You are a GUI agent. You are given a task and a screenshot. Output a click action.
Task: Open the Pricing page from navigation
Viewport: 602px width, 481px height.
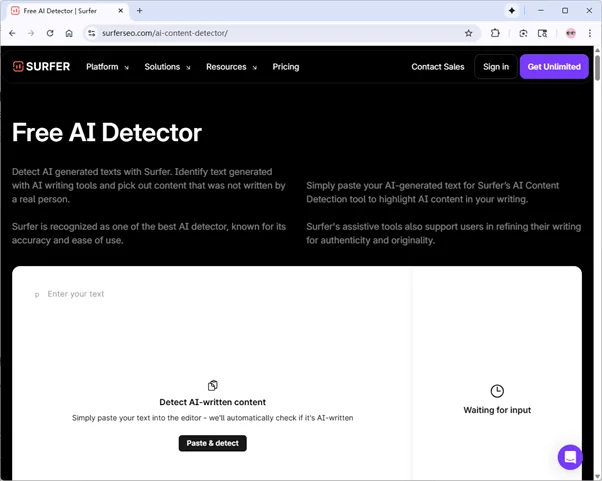[286, 67]
